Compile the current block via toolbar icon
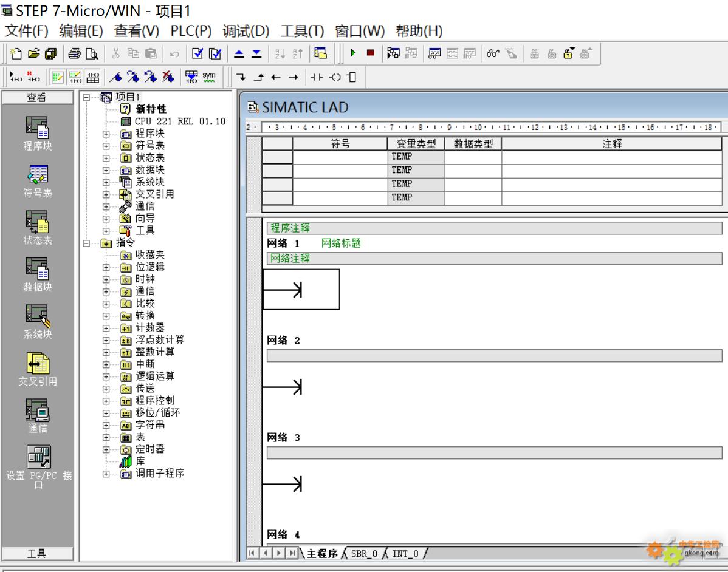The height and width of the screenshot is (572, 728). point(197,53)
